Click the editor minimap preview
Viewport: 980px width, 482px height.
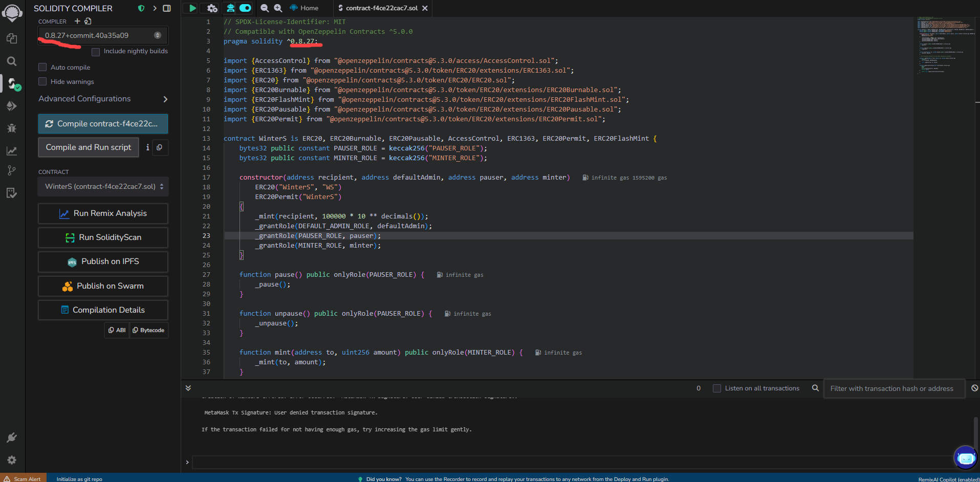click(x=945, y=46)
